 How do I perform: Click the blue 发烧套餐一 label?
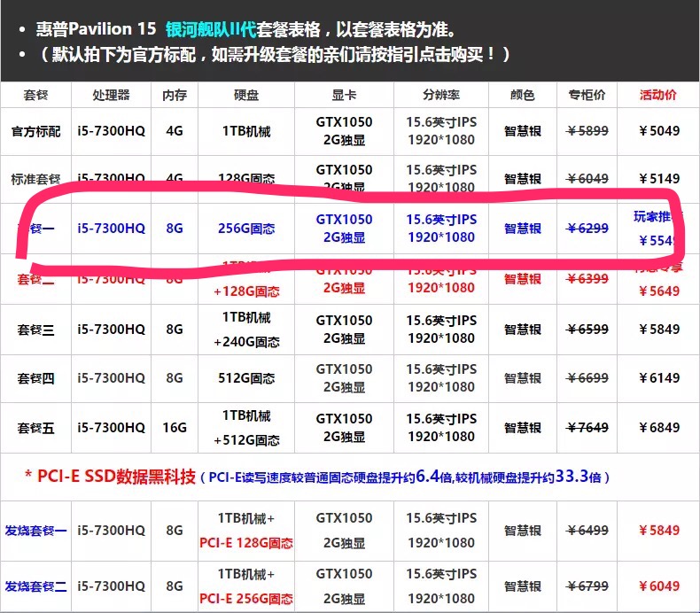[x=35, y=531]
